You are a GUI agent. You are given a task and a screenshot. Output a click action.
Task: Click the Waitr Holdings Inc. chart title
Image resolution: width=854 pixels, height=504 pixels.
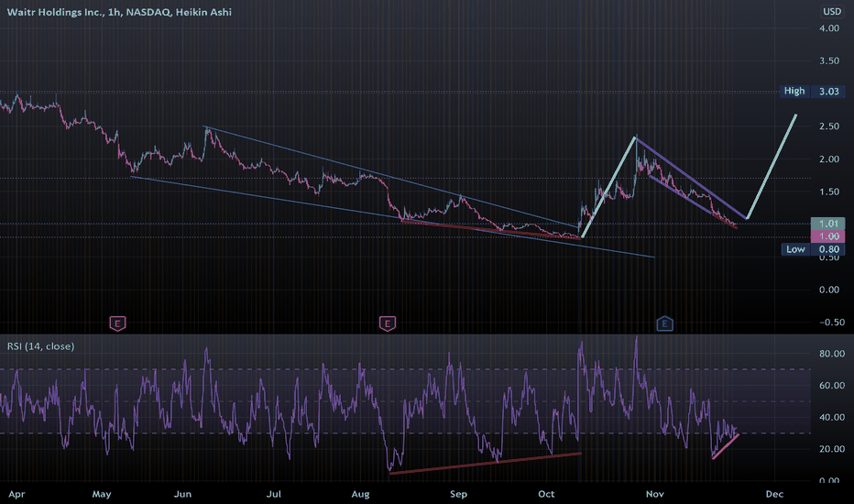click(119, 12)
